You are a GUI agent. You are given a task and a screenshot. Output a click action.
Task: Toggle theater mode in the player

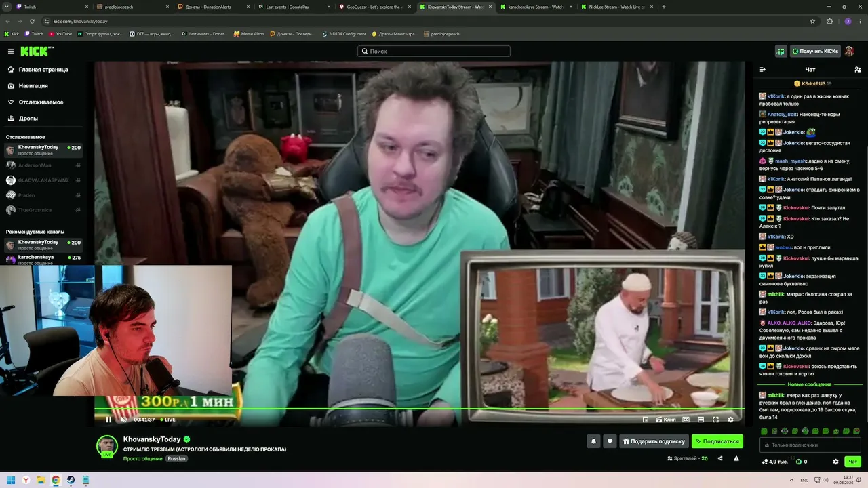pos(701,420)
